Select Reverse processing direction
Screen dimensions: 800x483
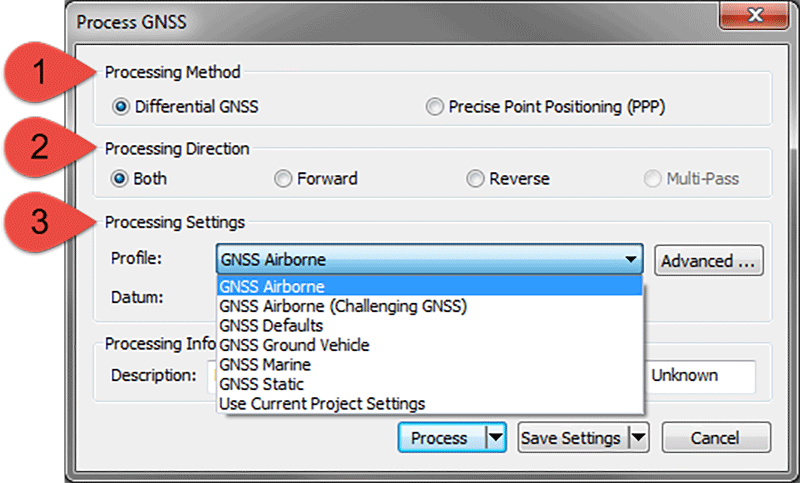475,179
